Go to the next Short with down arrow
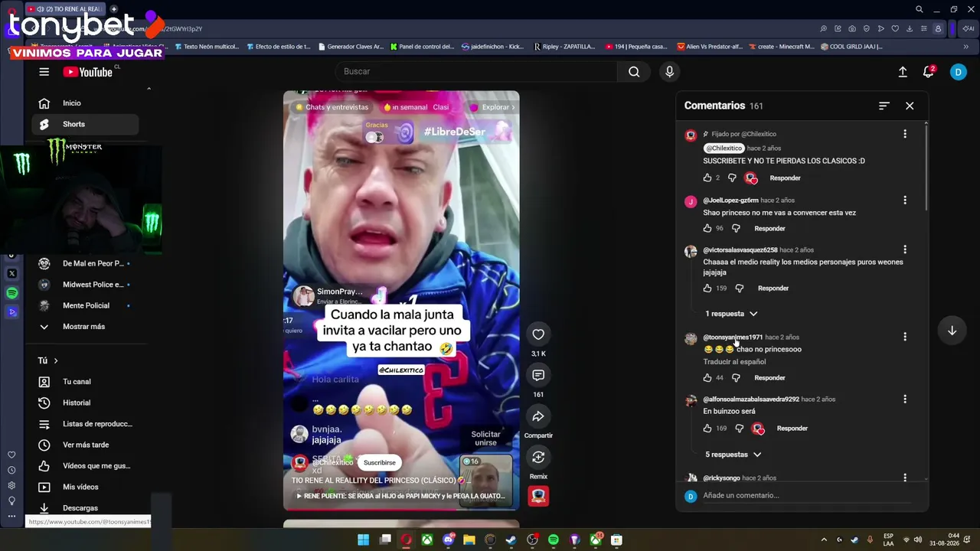This screenshot has width=980, height=551. pos(952,331)
